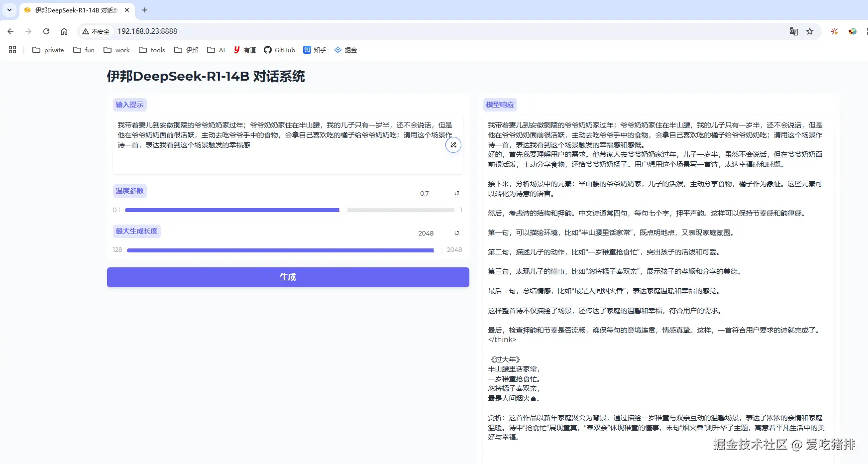868x464 pixels.
Task: Open the translate page icon
Action: point(794,31)
